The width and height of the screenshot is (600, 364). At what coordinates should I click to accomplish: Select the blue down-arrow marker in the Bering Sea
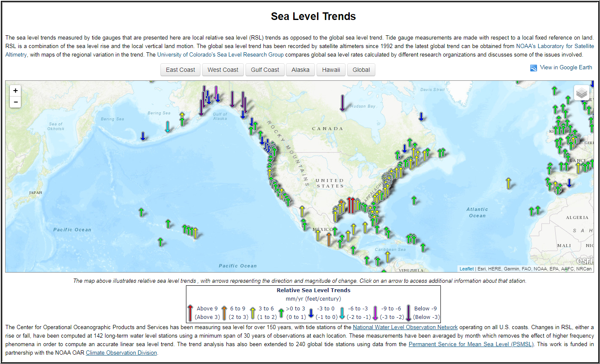[x=143, y=136]
